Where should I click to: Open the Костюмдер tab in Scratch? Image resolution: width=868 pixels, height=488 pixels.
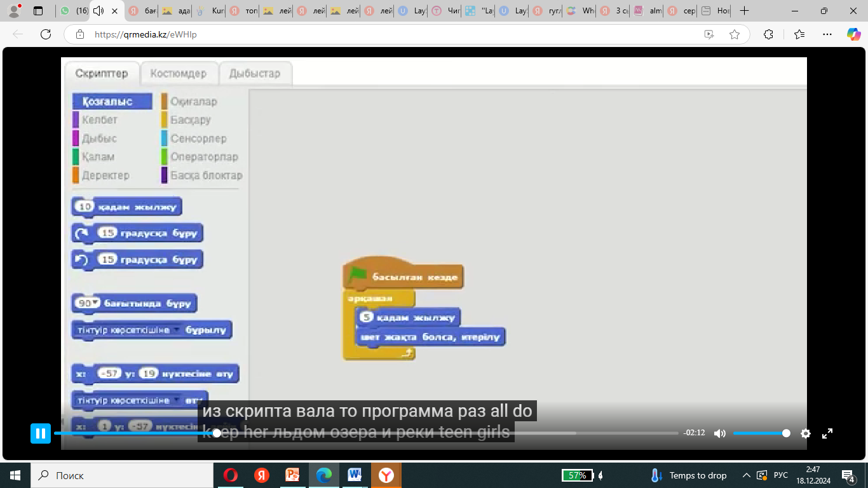[179, 74]
